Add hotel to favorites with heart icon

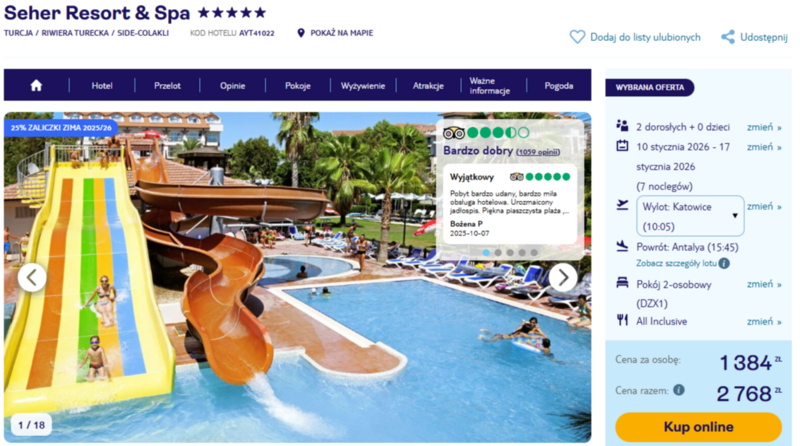577,37
